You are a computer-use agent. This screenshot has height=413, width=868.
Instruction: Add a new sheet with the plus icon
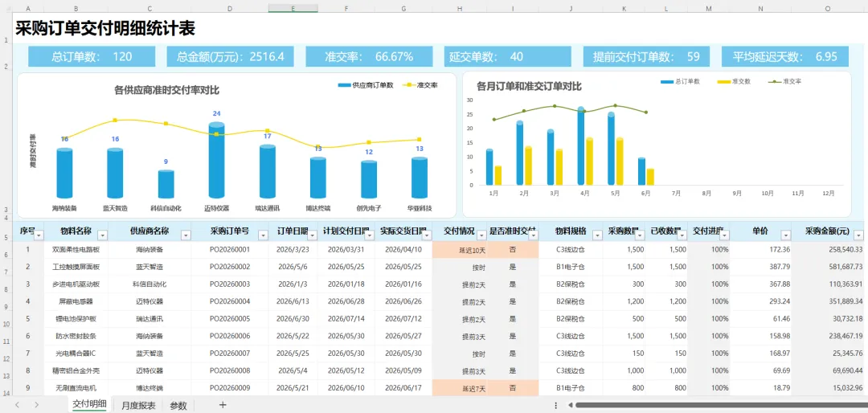223,405
